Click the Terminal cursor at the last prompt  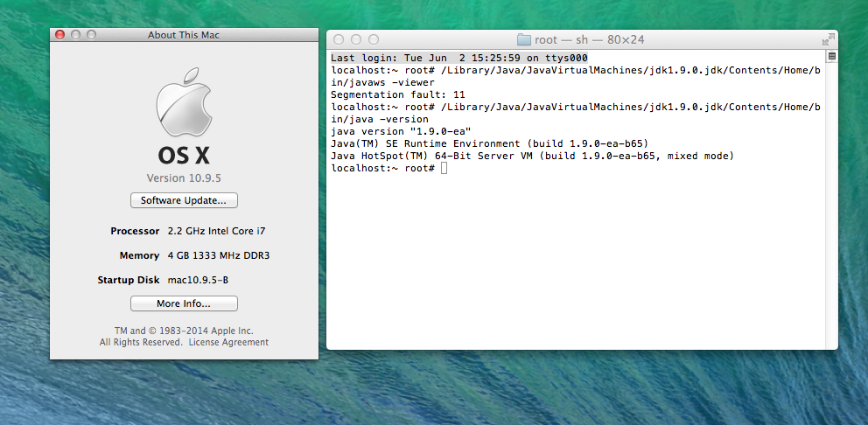(x=444, y=168)
